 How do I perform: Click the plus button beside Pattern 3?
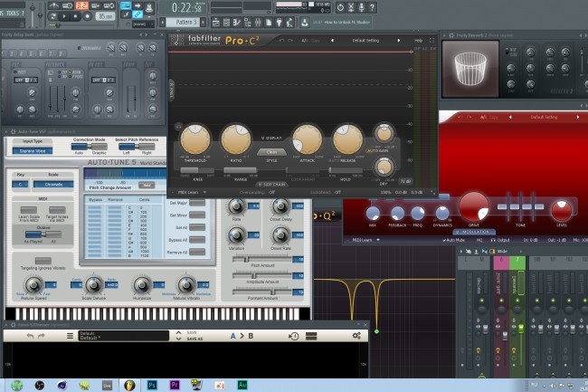point(204,22)
